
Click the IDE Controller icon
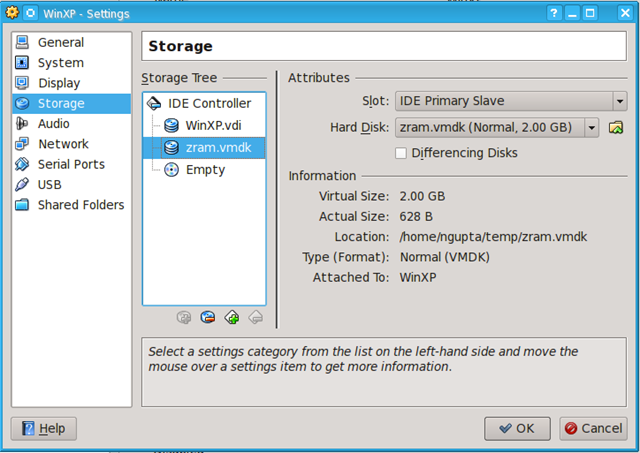[x=154, y=104]
